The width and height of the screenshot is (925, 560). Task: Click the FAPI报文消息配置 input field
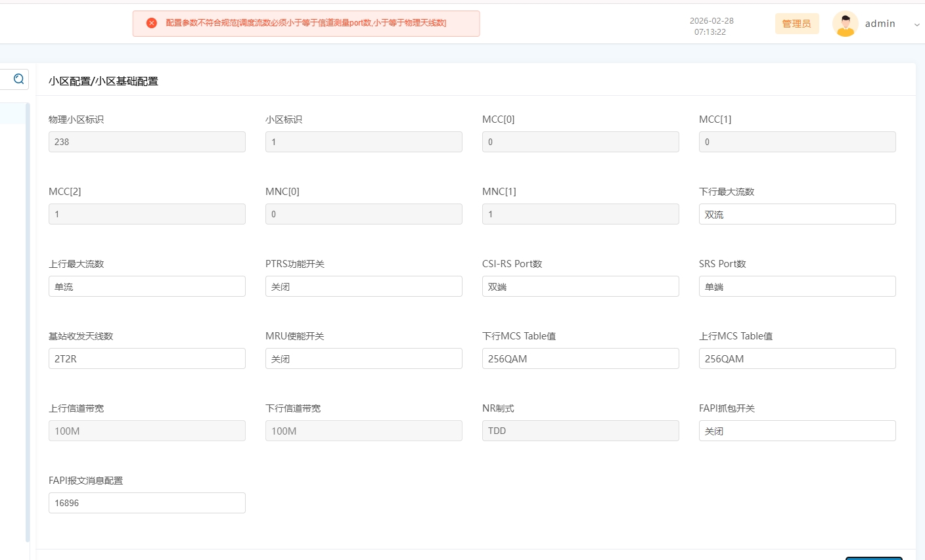tap(147, 503)
